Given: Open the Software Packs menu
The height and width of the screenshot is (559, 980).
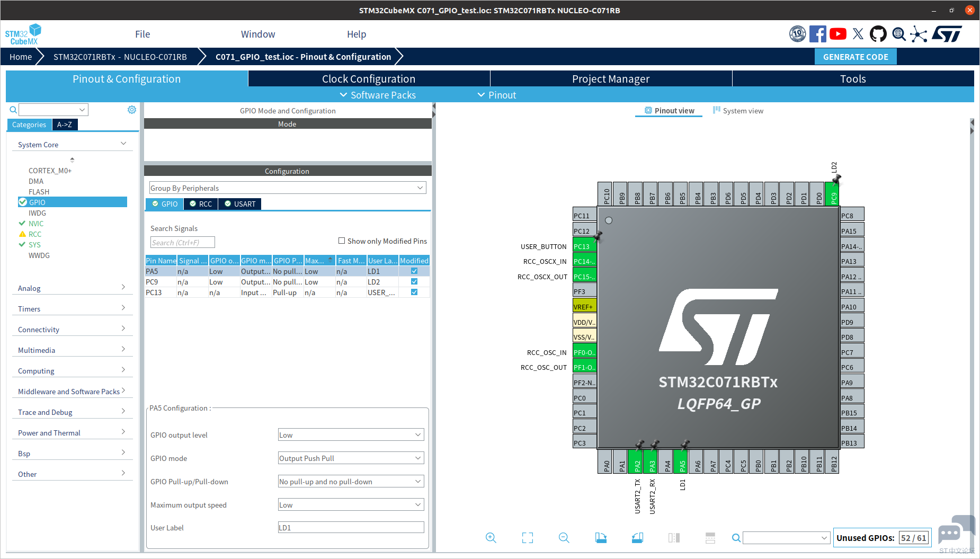Looking at the screenshot, I should (378, 95).
